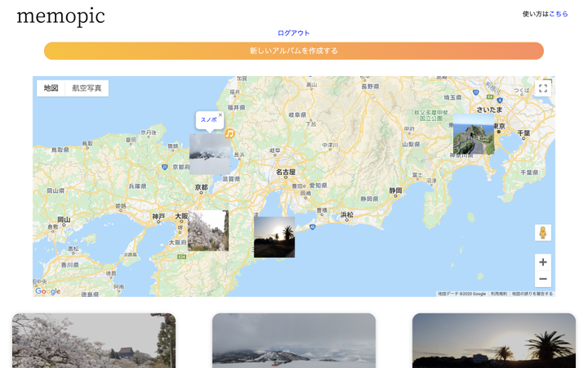Close the スノボ info window

220,115
